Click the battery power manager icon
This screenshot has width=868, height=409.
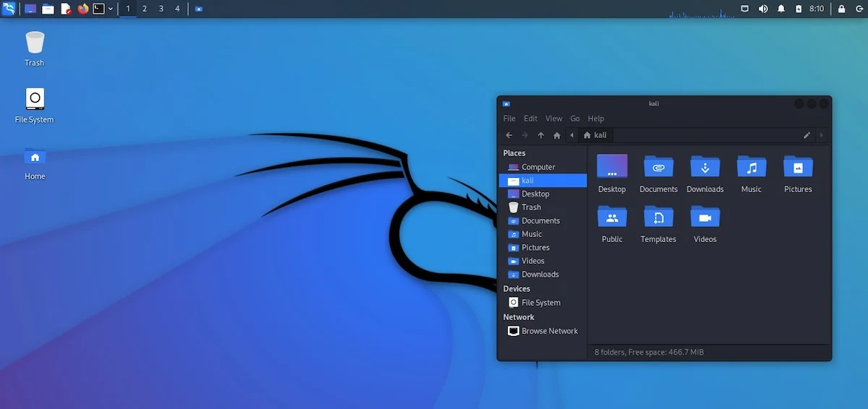(799, 9)
